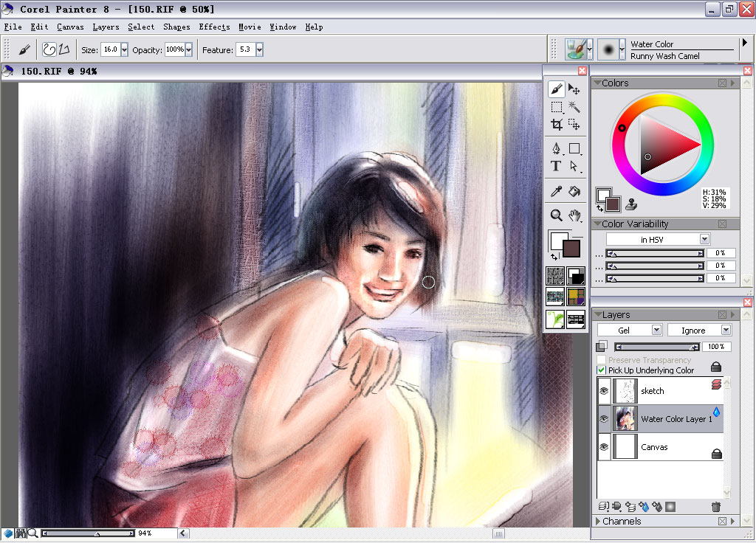
Task: Hide the Water Color Layer 1
Action: (x=604, y=419)
